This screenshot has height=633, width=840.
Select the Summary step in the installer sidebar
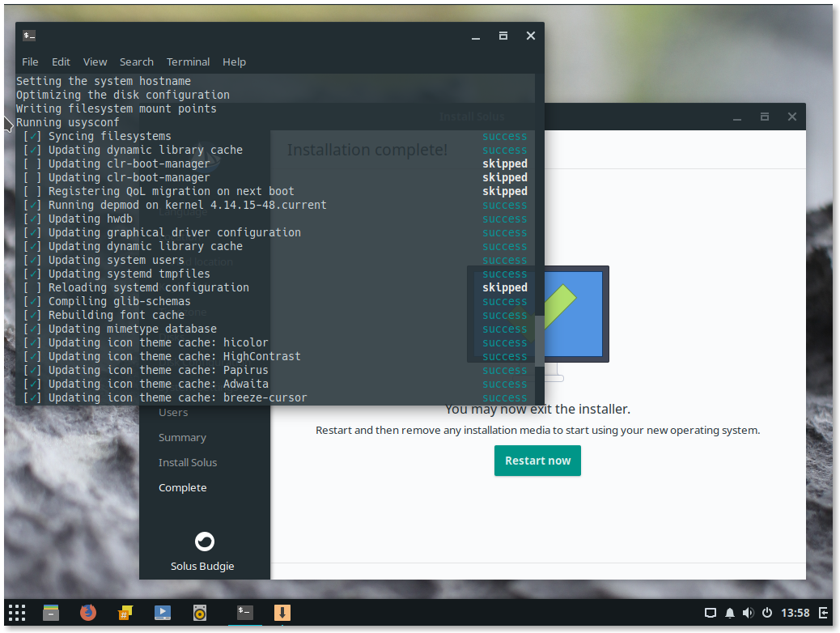click(182, 437)
